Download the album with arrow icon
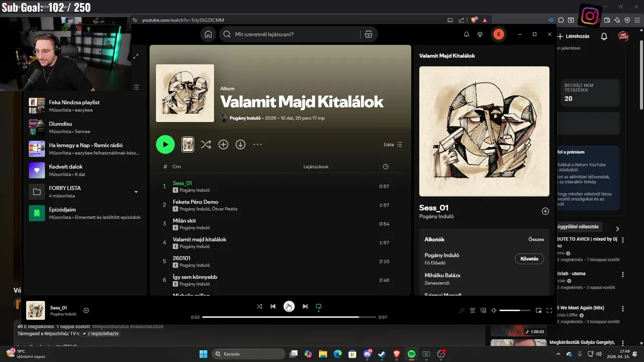This screenshot has height=362, width=644. point(240,144)
